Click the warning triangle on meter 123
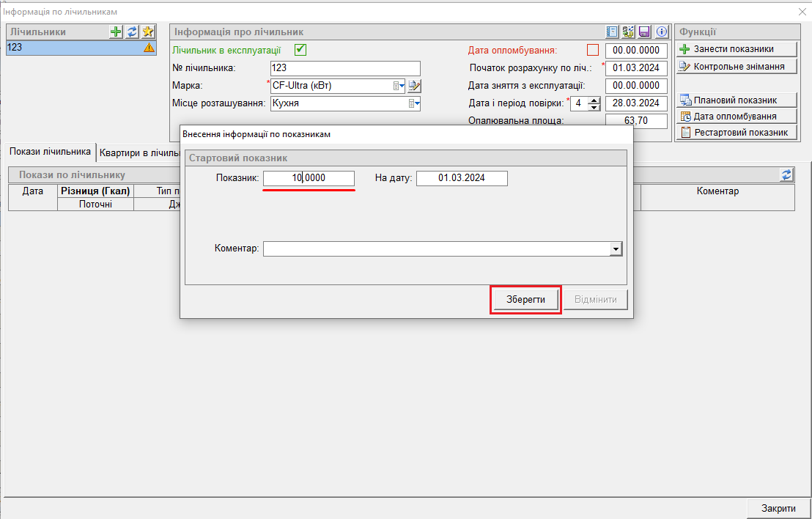 (x=149, y=48)
